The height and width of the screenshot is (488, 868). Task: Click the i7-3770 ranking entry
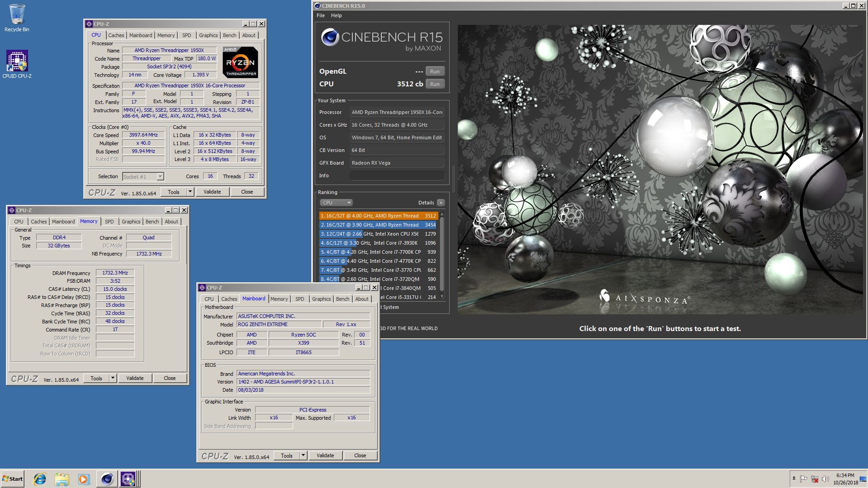click(x=378, y=270)
